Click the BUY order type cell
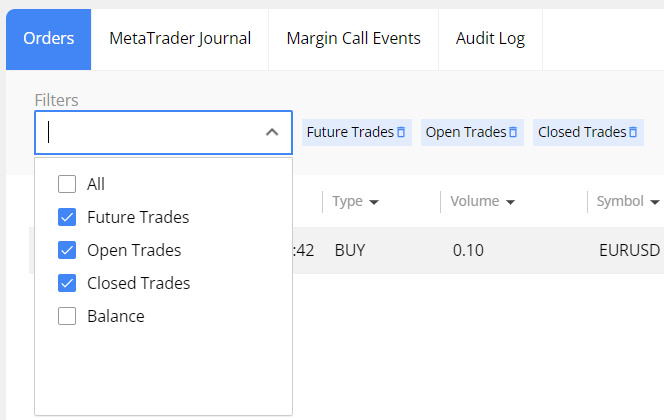 (x=352, y=250)
